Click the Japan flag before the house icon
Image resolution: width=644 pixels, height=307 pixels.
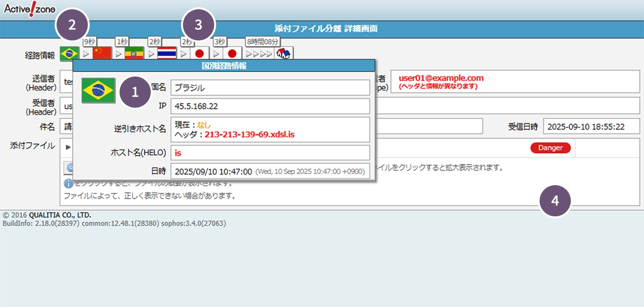[232, 54]
